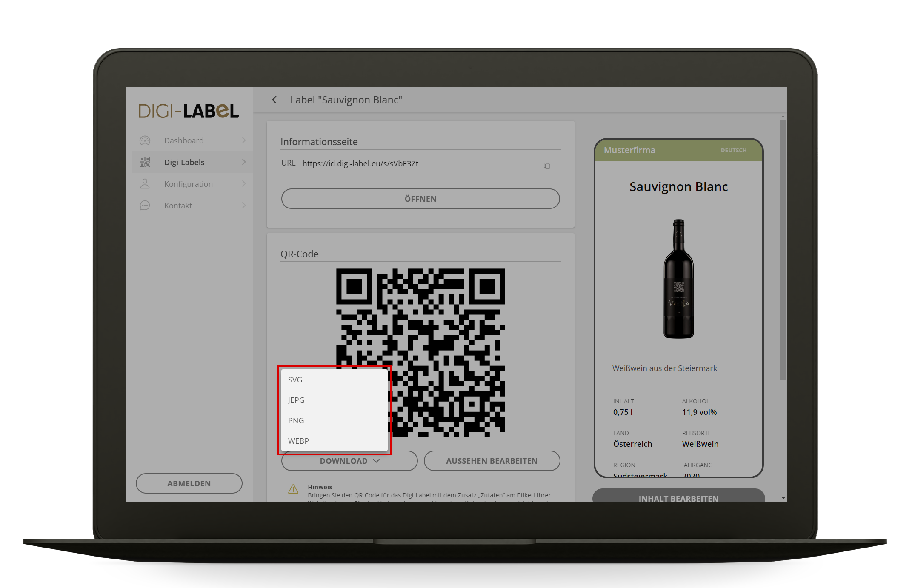
Task: Click the scrollbar down arrow
Action: point(783,498)
